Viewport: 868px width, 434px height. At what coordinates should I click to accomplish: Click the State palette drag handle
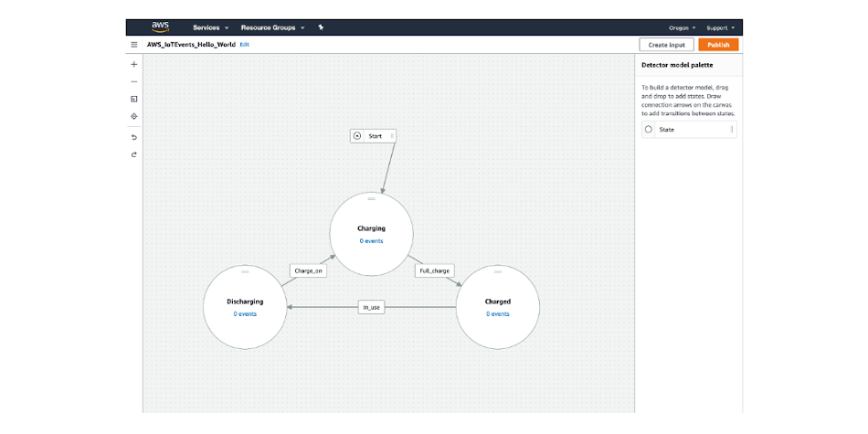(x=732, y=130)
